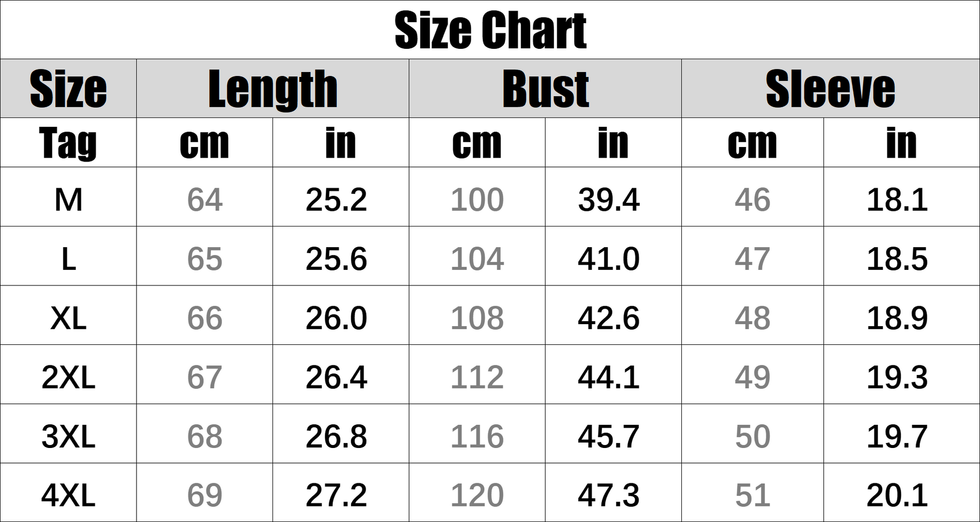Viewport: 980px width, 522px height.
Task: Select the M size row label
Action: click(68, 199)
